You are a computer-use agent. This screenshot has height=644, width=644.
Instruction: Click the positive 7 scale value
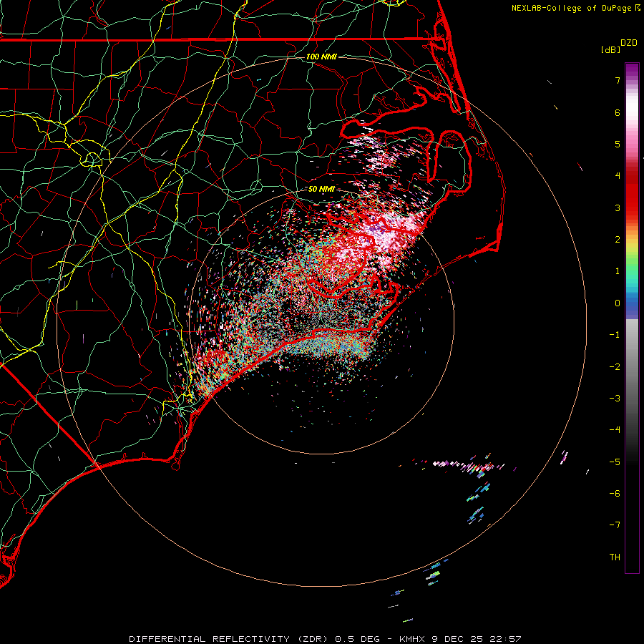coord(618,80)
